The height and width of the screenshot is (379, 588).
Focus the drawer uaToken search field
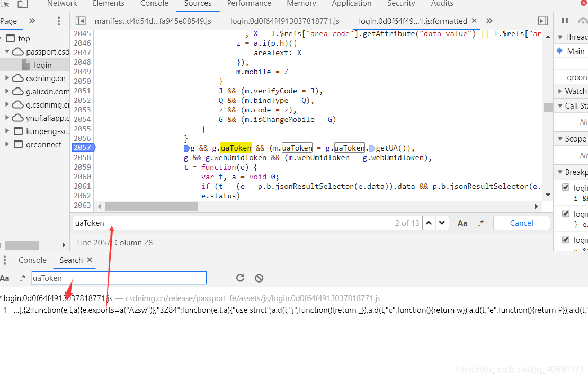pyautogui.click(x=119, y=278)
